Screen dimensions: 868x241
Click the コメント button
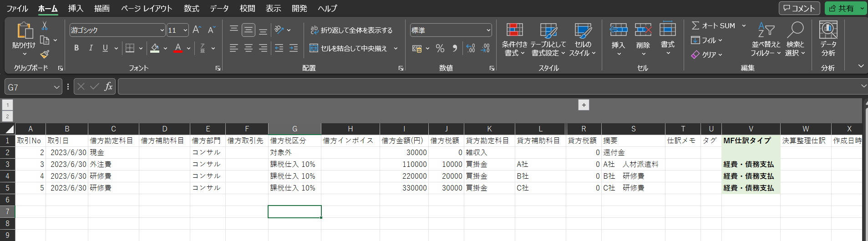click(x=799, y=8)
